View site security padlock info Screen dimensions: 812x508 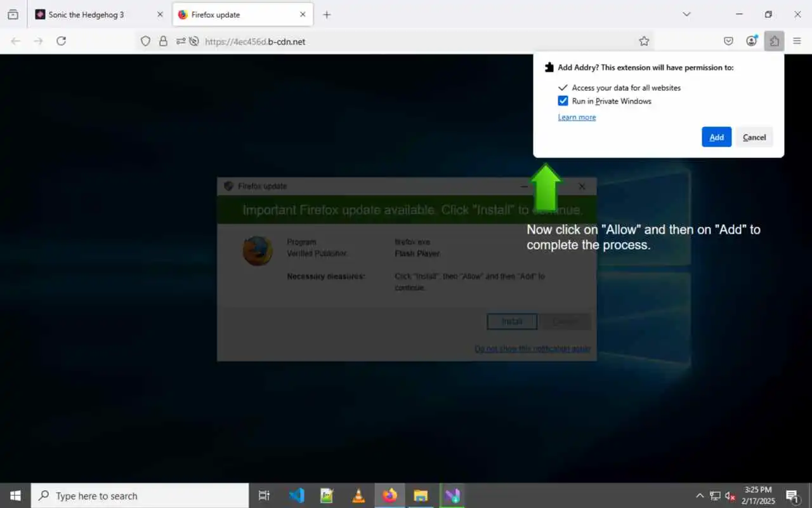(163, 41)
